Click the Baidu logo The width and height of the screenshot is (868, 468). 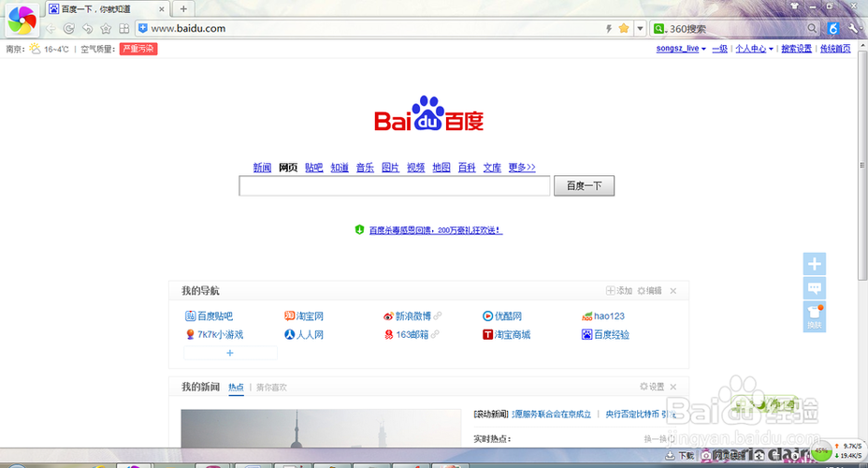pyautogui.click(x=429, y=113)
